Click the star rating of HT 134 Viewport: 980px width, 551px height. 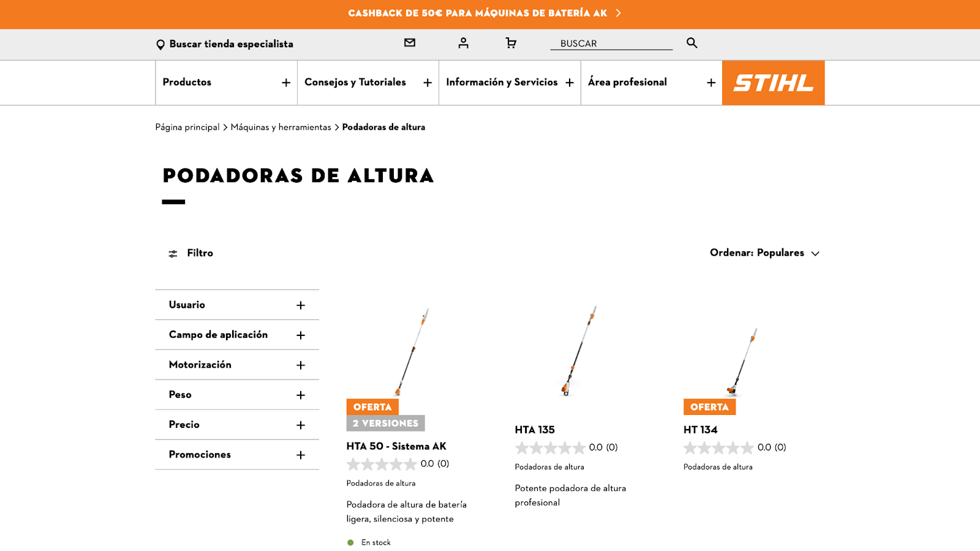718,447
